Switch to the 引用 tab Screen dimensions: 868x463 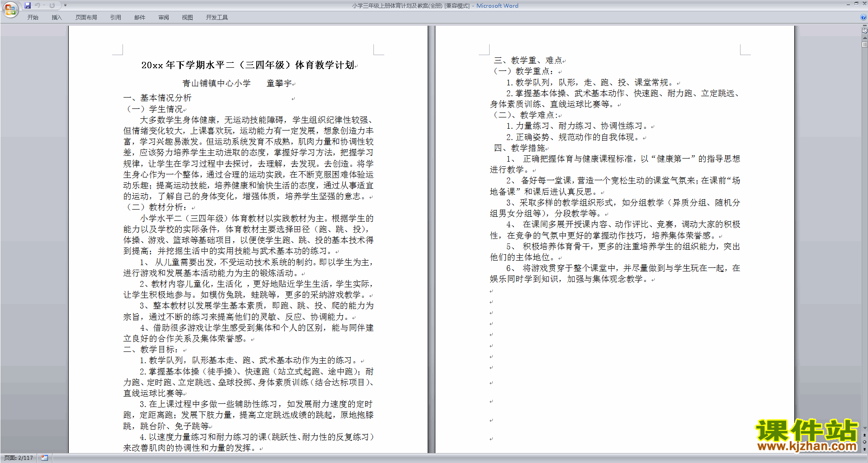[x=116, y=18]
